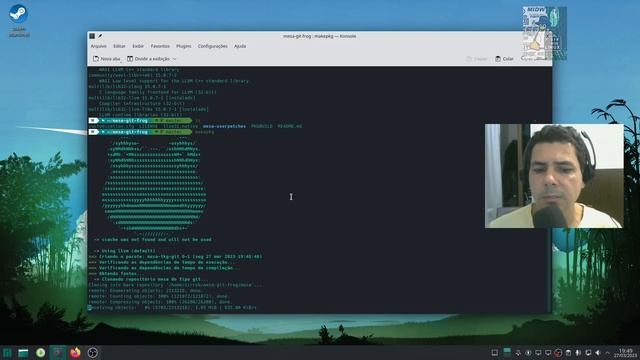Expand the hidden system tray icons arrow
The height and width of the screenshot is (360, 640).
[608, 353]
